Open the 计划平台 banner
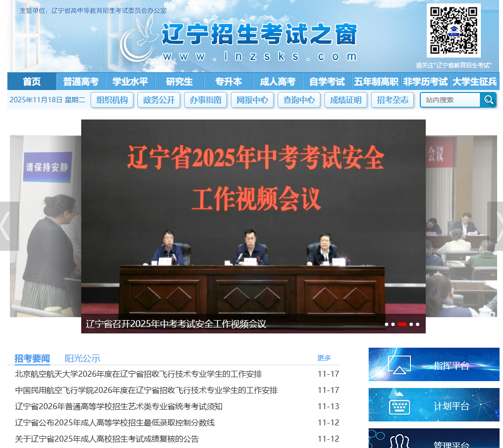Screen dimensions: 503x448 coord(434,405)
